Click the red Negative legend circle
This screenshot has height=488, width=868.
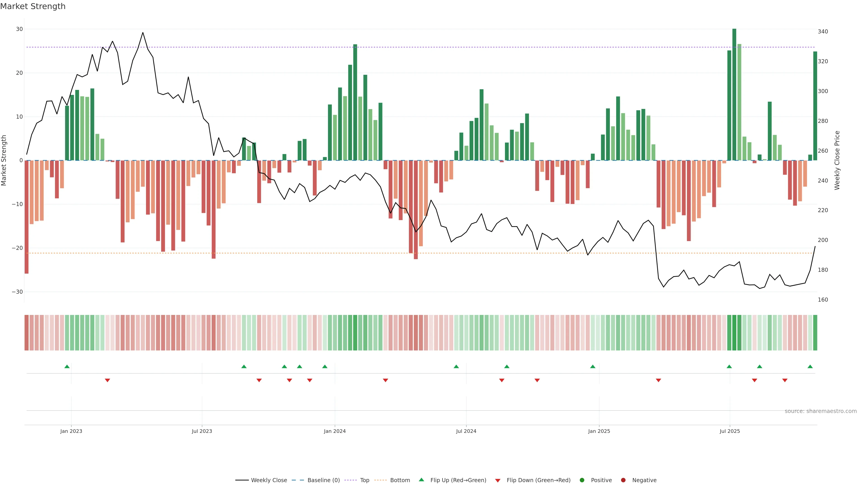click(x=623, y=480)
